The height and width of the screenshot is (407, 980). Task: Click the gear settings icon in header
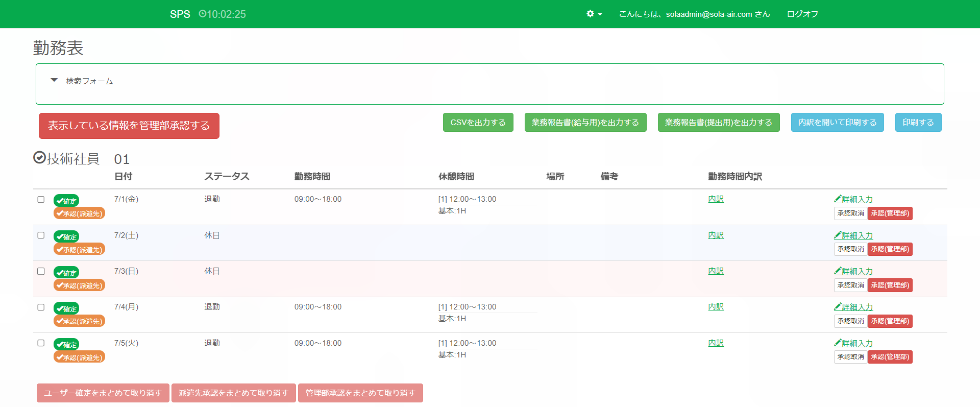[590, 14]
